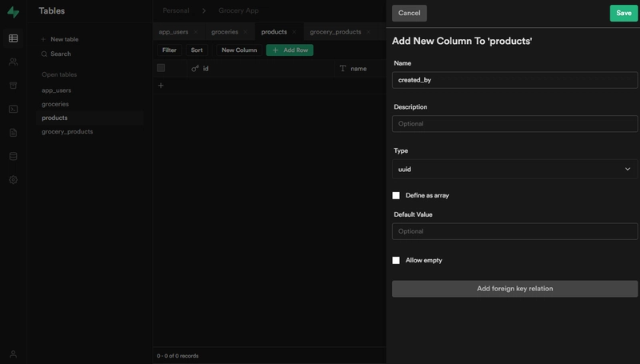Viewport: 640px width, 364px height.
Task: Open the user account icon at sidebar bottom
Action: click(x=13, y=354)
